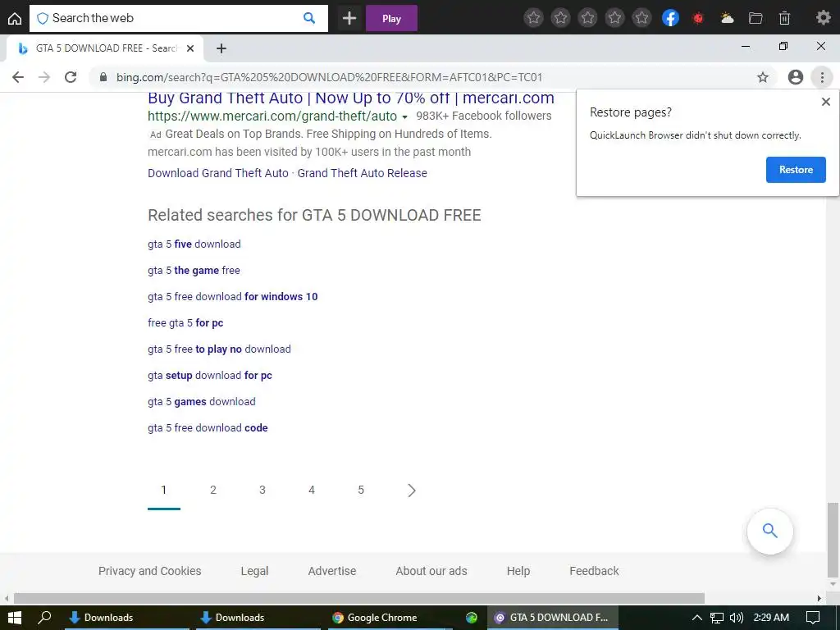
Task: Close the GTA 5 DOWNLOAD FREE tab
Action: coord(190,48)
